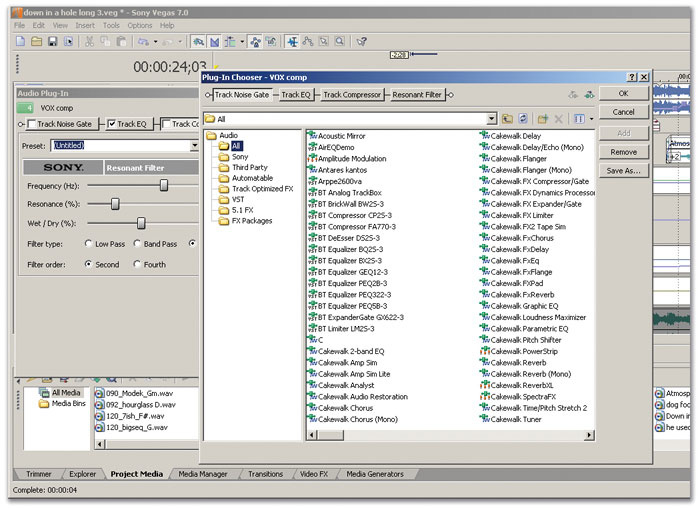Viewport: 700px width, 508px height.
Task: Open the Preset dropdown arrow
Action: (x=195, y=146)
